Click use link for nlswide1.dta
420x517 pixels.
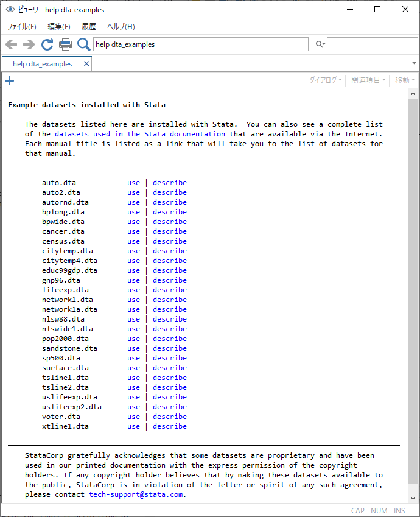click(x=133, y=329)
